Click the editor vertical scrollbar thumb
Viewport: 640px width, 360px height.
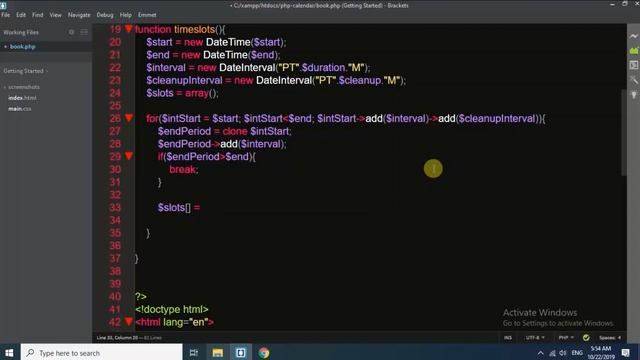(624, 133)
